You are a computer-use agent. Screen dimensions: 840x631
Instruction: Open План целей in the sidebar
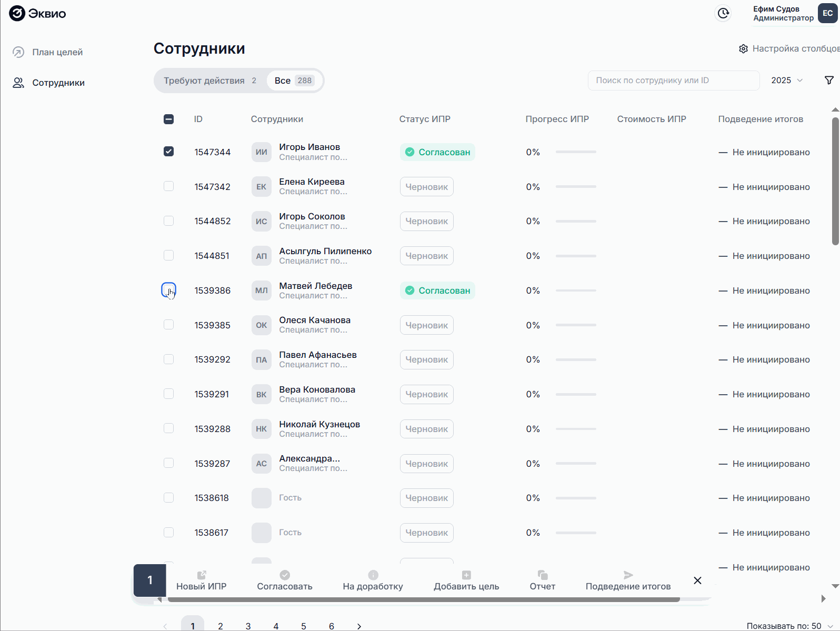point(57,52)
